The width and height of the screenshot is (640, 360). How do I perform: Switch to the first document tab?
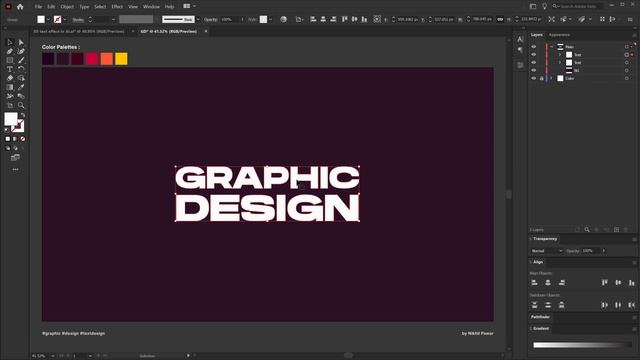tap(79, 31)
